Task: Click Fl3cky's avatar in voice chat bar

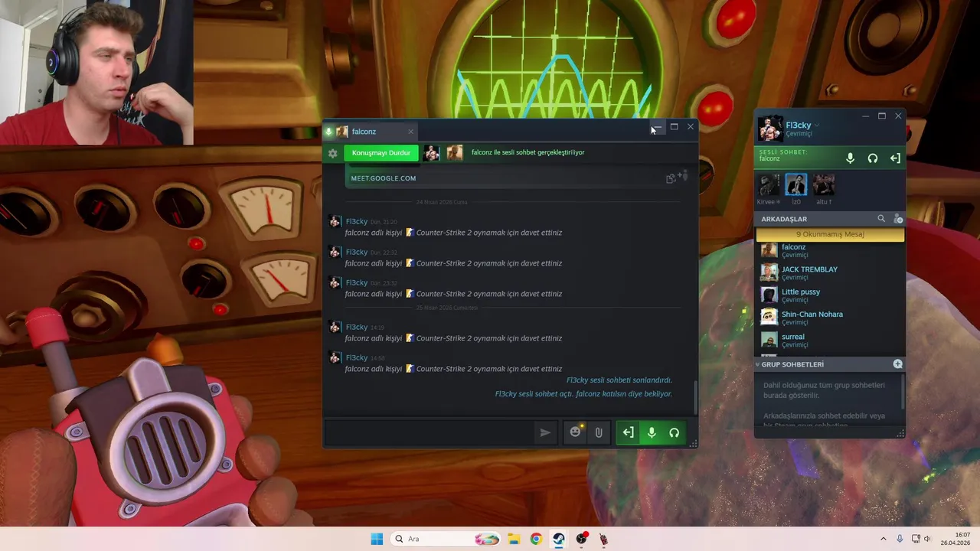Action: [432, 153]
